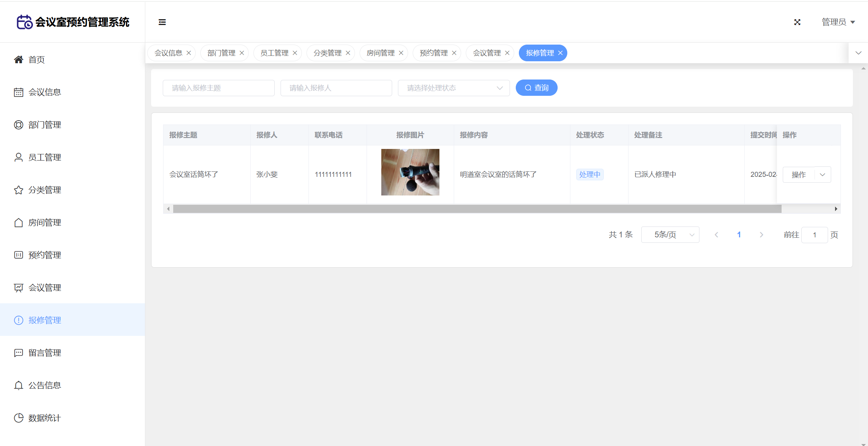The image size is (868, 446).
Task: Click the 查询 search button
Action: pyautogui.click(x=536, y=88)
